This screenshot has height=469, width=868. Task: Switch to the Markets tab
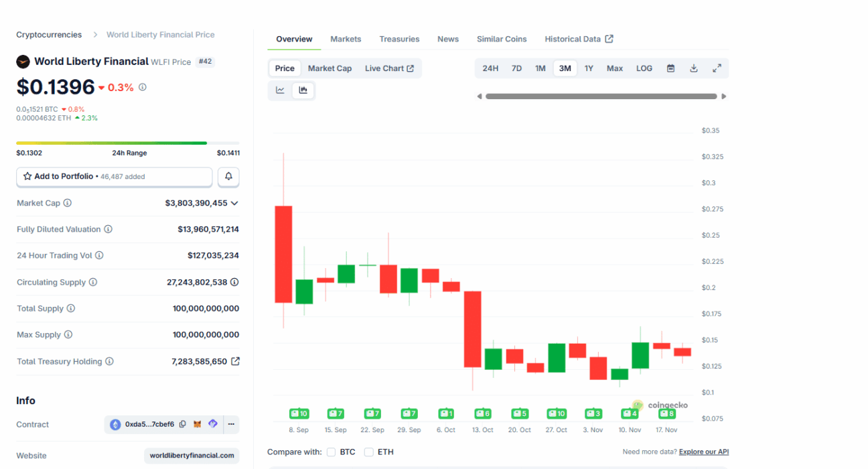[346, 39]
